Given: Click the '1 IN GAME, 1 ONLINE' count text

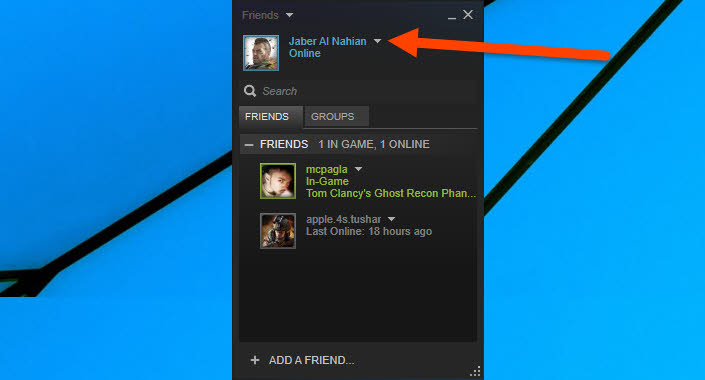Looking at the screenshot, I should (x=374, y=144).
